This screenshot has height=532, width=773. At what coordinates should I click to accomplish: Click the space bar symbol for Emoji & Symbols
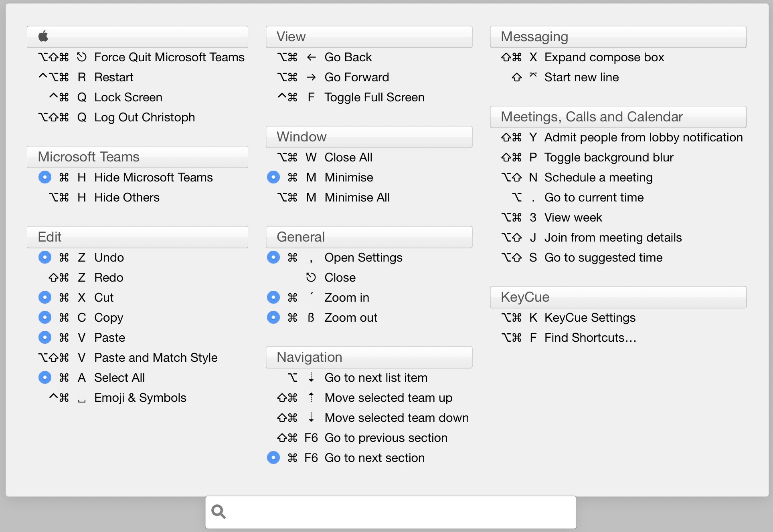point(82,400)
